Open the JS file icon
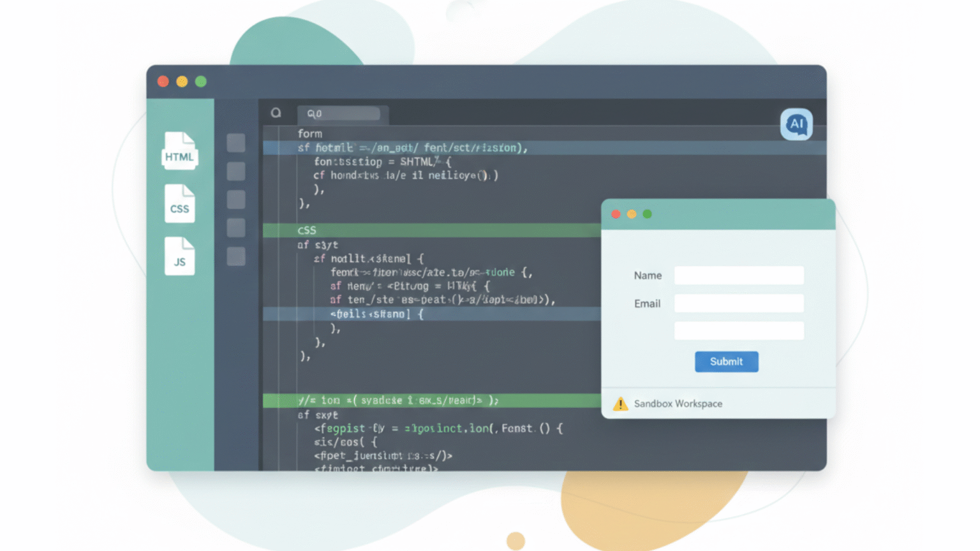Viewport: 980px width, 551px height. tap(179, 256)
